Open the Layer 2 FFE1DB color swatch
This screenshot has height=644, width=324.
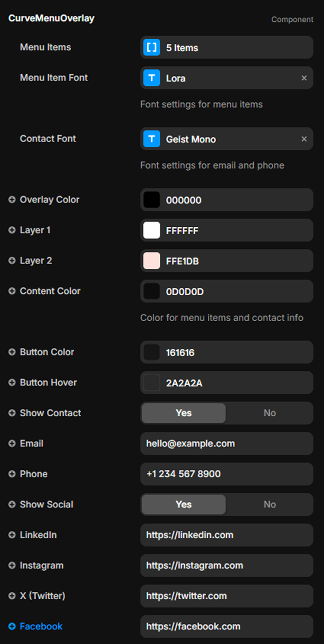(x=152, y=261)
